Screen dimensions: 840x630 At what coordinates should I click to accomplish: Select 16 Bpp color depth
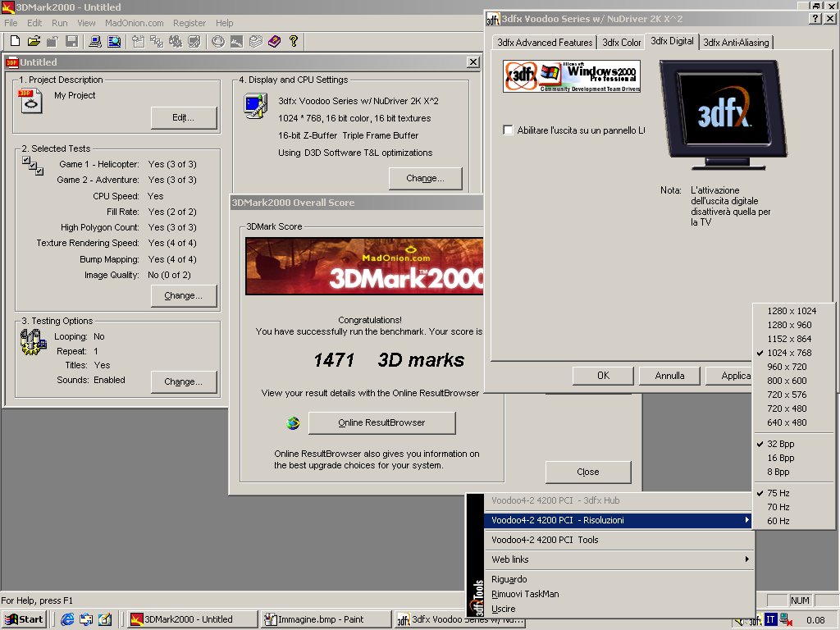780,458
